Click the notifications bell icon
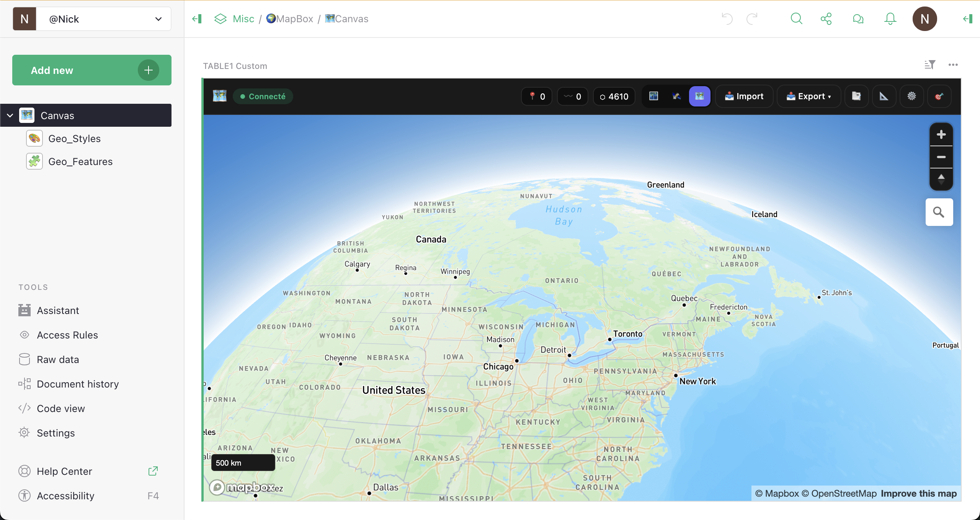Viewport: 980px width, 520px height. (890, 18)
